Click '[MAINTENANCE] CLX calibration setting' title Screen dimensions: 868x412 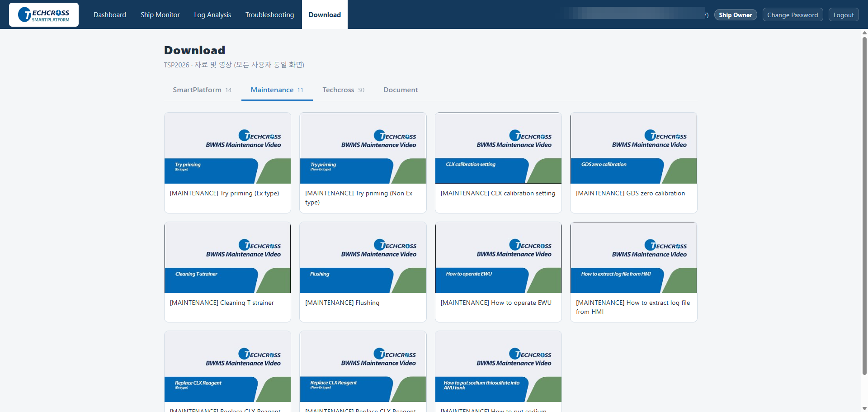tap(498, 193)
